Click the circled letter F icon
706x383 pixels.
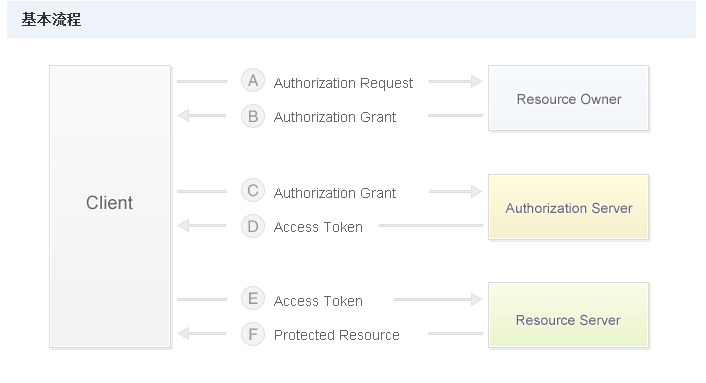click(x=253, y=334)
